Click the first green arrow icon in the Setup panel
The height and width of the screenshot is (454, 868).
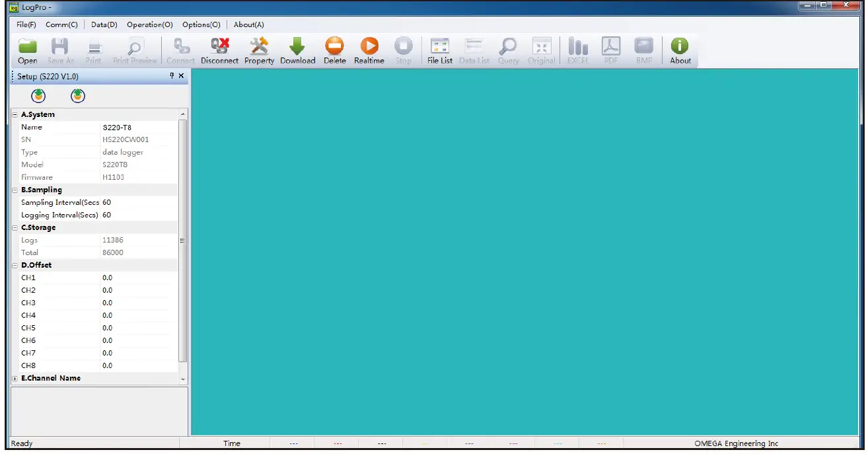coord(39,96)
